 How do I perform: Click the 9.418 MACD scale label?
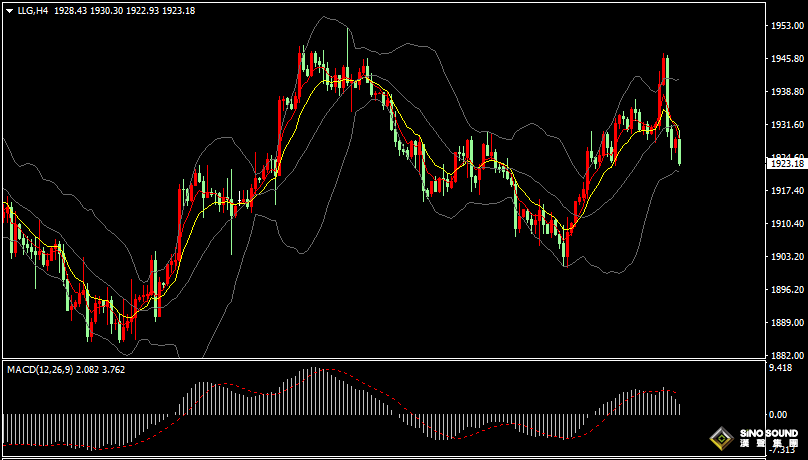780,368
